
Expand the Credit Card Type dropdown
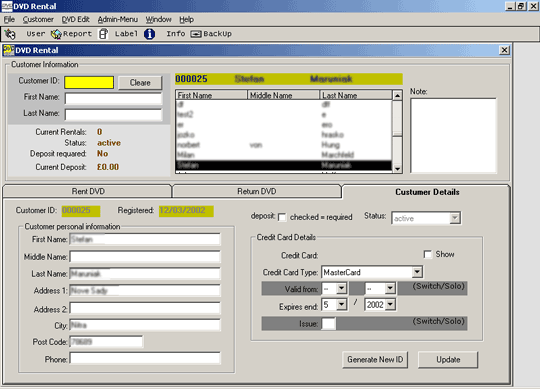pos(417,272)
